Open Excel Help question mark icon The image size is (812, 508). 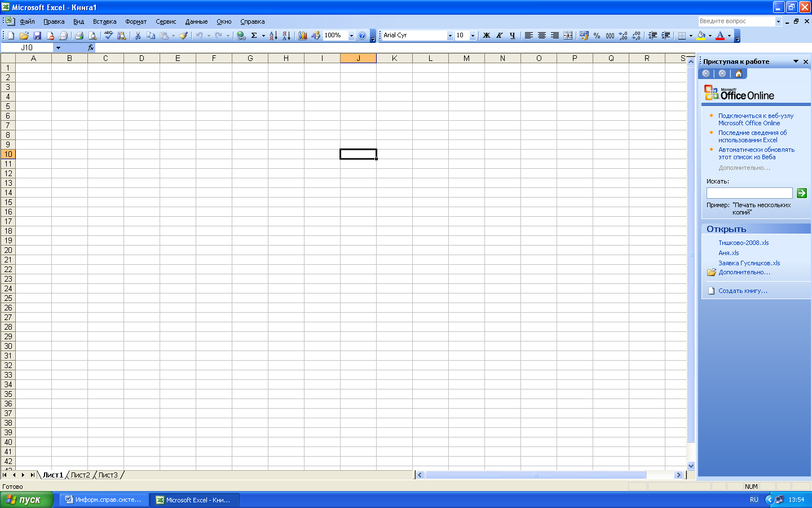tap(362, 36)
